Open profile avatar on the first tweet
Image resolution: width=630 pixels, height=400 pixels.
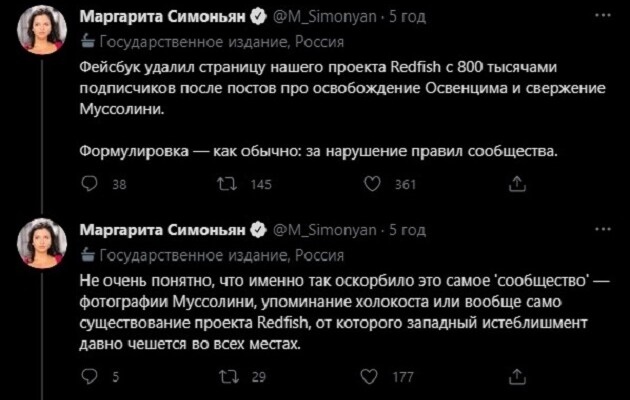pos(39,37)
